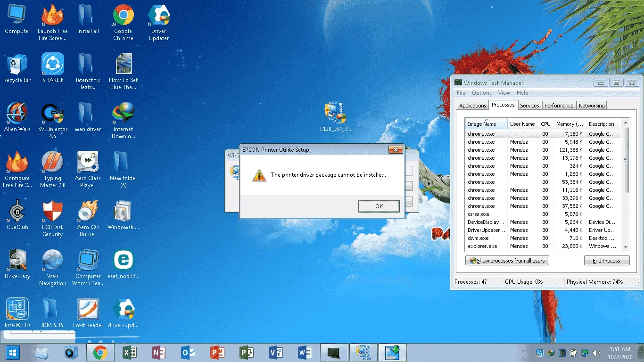Click Excel in the taskbar

pos(130,353)
